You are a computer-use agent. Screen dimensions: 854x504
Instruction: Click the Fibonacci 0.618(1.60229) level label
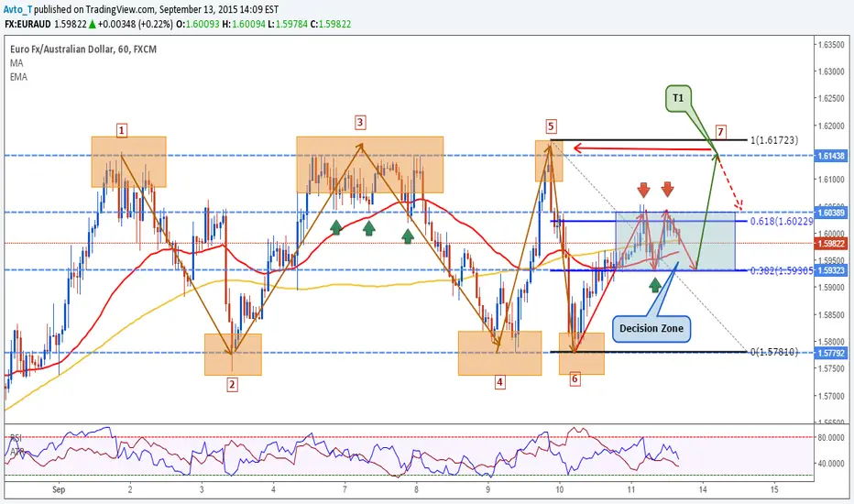coord(782,221)
